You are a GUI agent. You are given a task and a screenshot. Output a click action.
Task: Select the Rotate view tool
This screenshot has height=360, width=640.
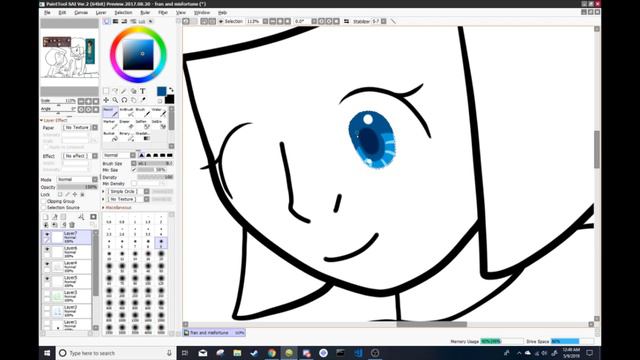[x=124, y=100]
